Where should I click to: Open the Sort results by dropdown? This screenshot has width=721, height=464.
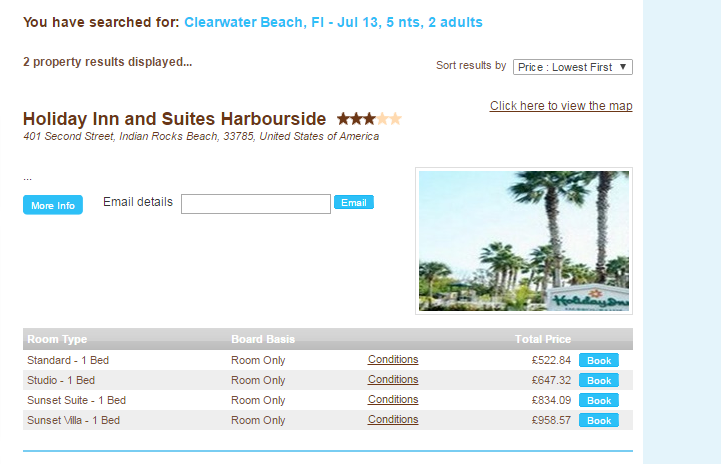572,67
